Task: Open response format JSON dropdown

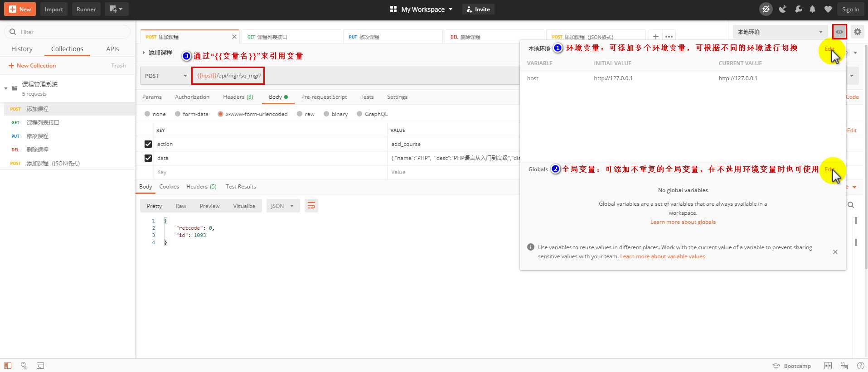Action: coord(282,206)
